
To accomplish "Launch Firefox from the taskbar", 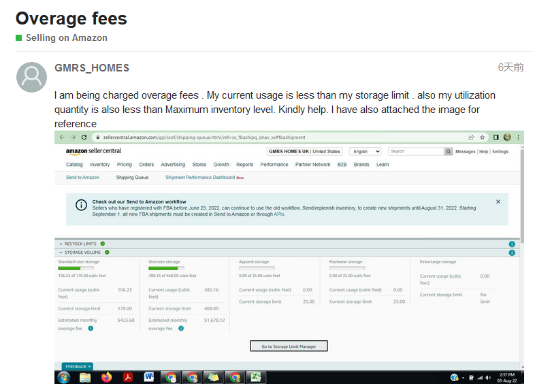I will coord(106,377).
